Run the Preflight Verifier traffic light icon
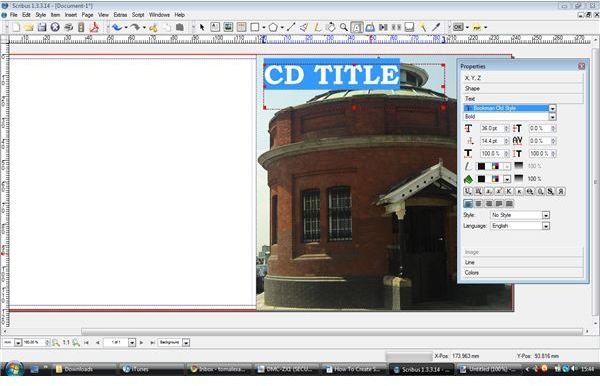This screenshot has width=600, height=386. [x=81, y=27]
